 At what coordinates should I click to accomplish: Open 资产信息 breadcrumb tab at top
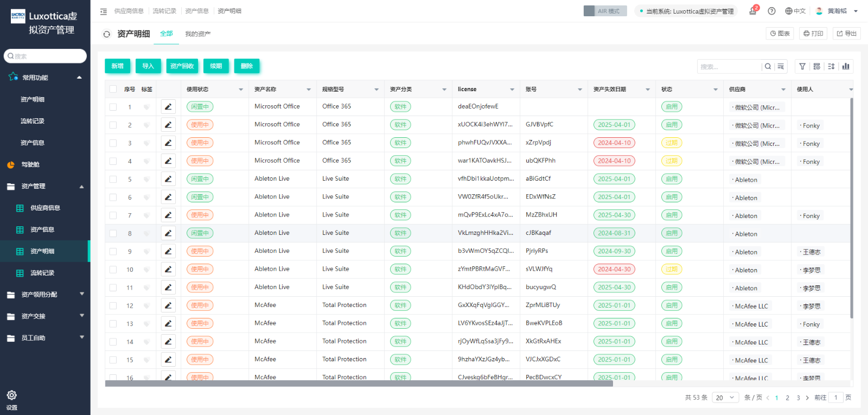coord(197,11)
